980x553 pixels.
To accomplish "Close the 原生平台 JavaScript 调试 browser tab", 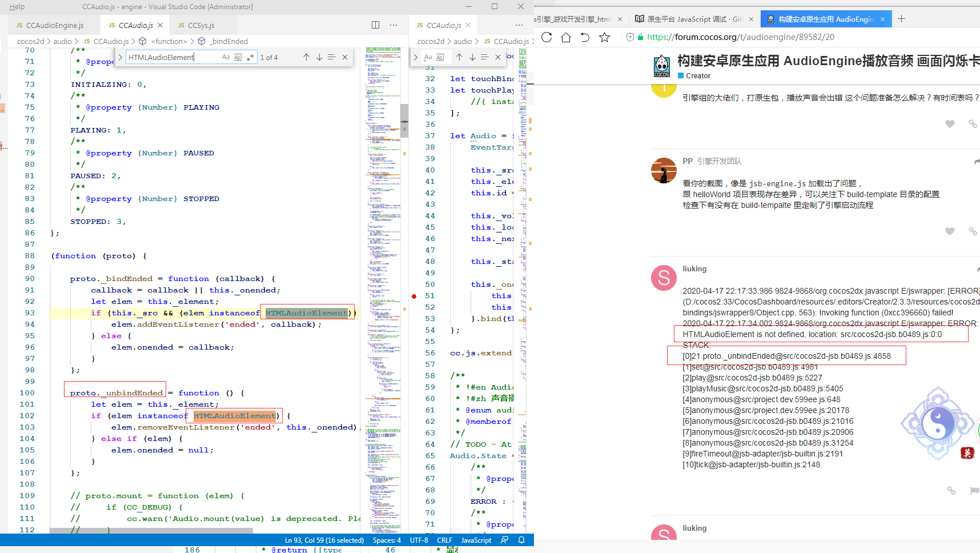I will click(x=751, y=19).
